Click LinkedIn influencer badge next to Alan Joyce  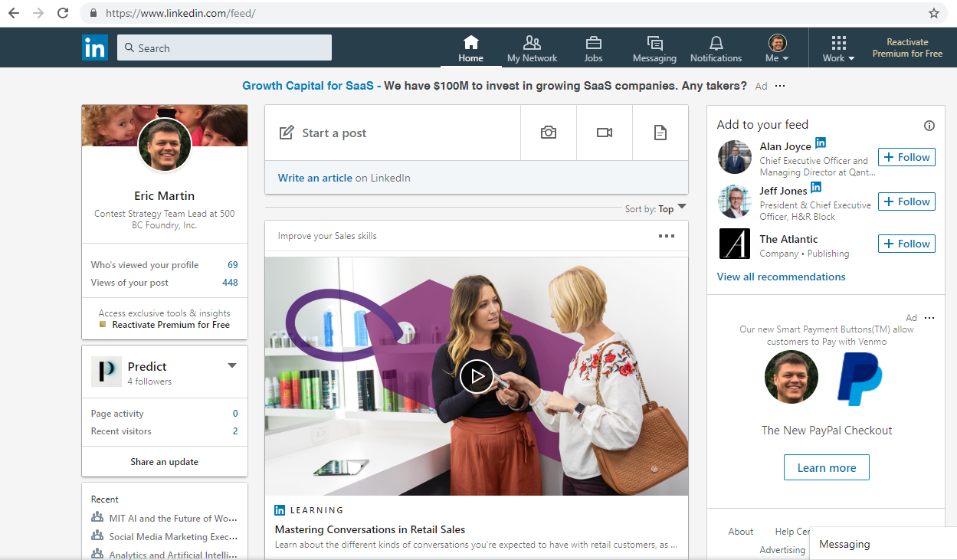[821, 142]
